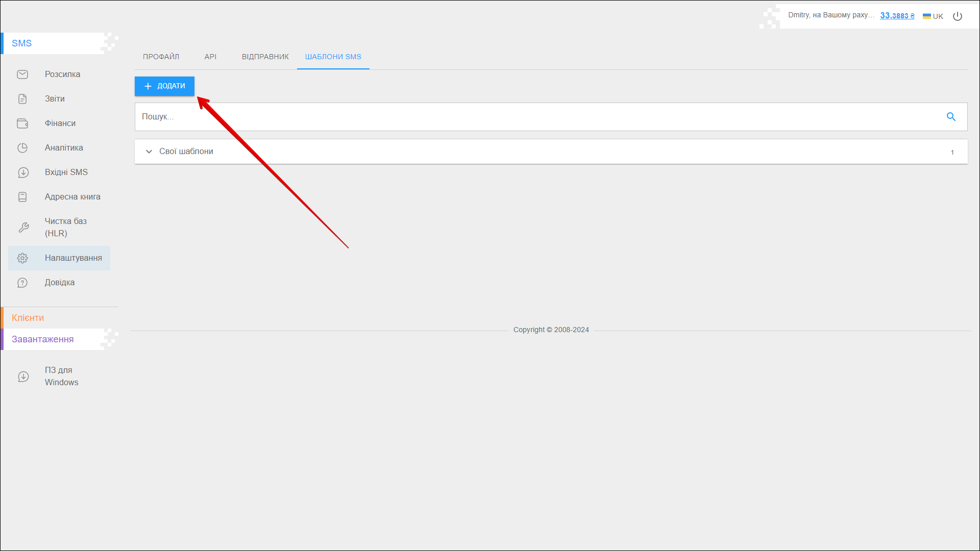Open Довідка question mark icon
Screen dimensions: 980x551
pos(22,283)
